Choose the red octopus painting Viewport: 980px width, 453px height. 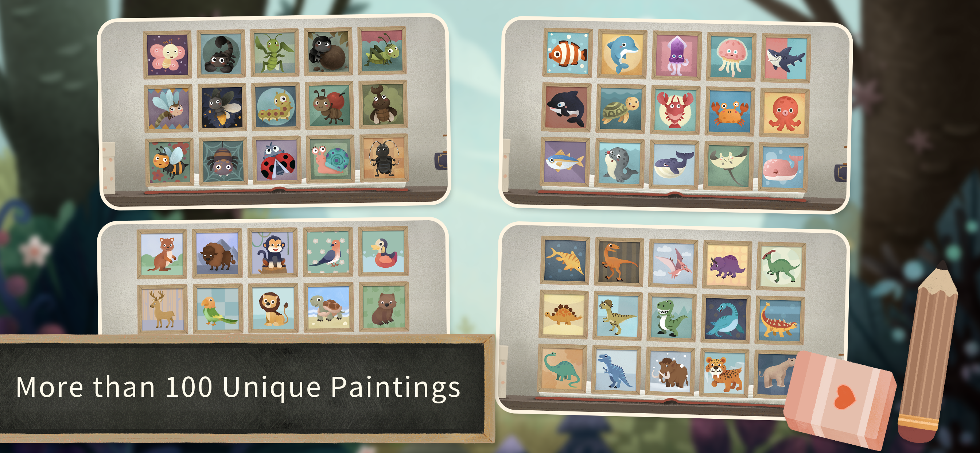pos(785,113)
